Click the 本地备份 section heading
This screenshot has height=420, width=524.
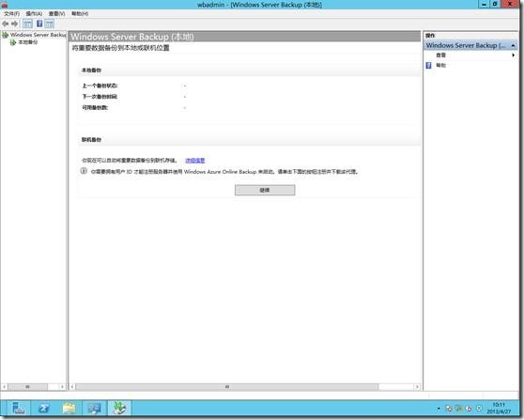coord(91,70)
